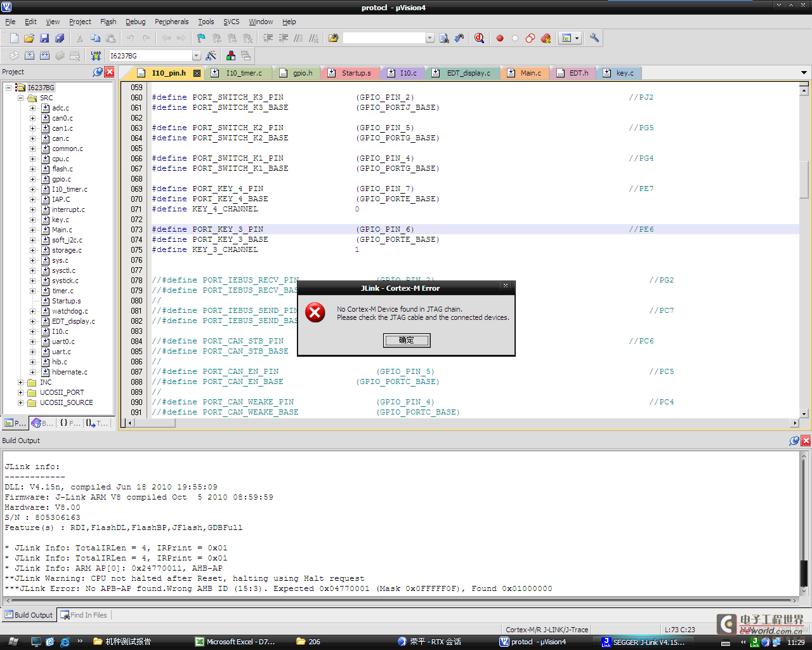This screenshot has height=650, width=812.
Task: Toggle a bookmark with the flag icon
Action: [201, 38]
